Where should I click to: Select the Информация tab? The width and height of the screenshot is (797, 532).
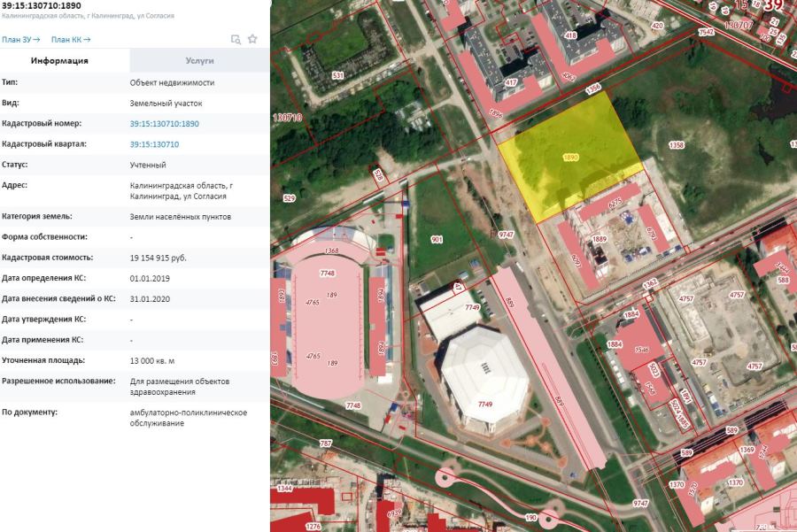59,61
